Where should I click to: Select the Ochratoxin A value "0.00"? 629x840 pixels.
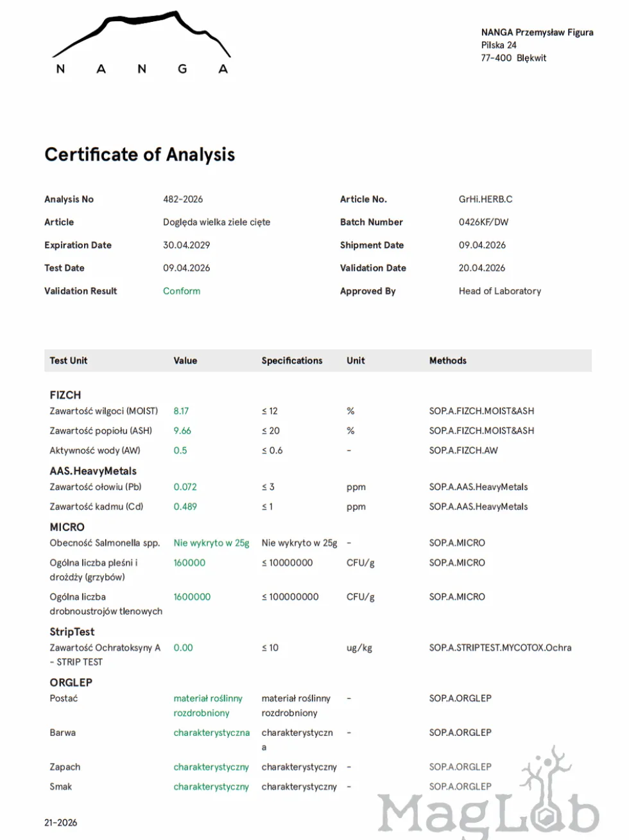tap(183, 648)
